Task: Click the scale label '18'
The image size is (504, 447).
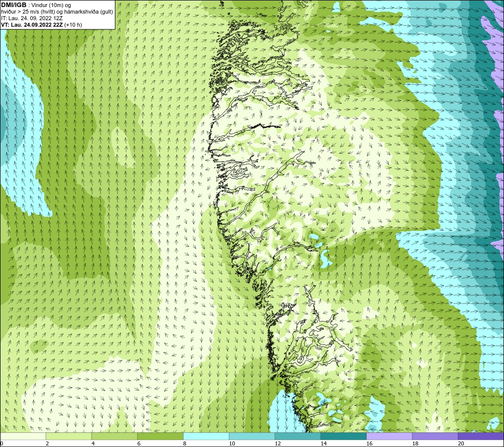Action: pos(415,444)
